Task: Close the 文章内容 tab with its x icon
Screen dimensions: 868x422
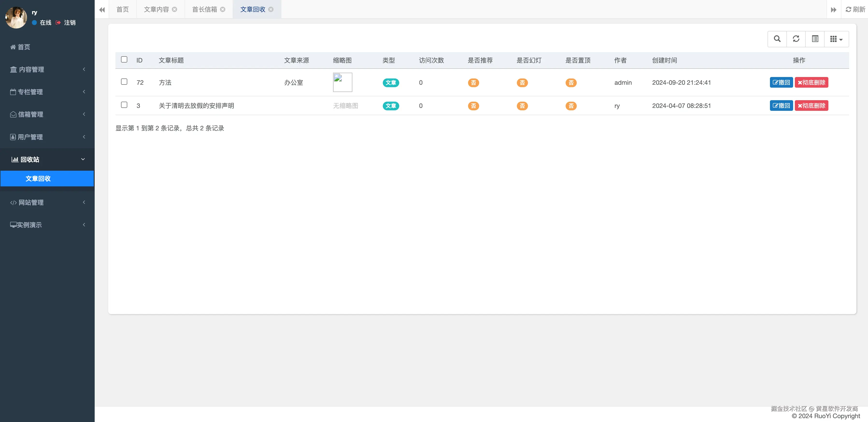Action: [x=175, y=9]
